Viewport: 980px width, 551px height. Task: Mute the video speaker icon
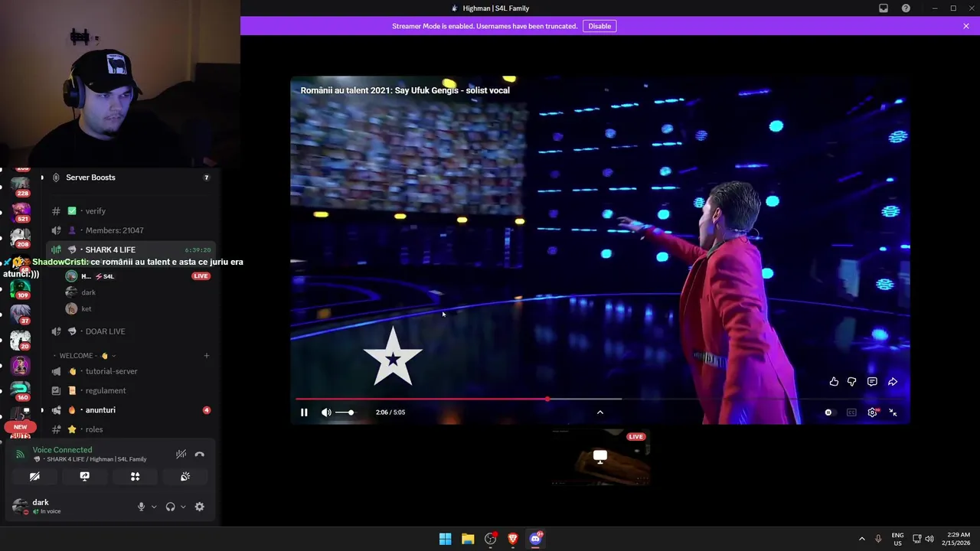pyautogui.click(x=326, y=412)
